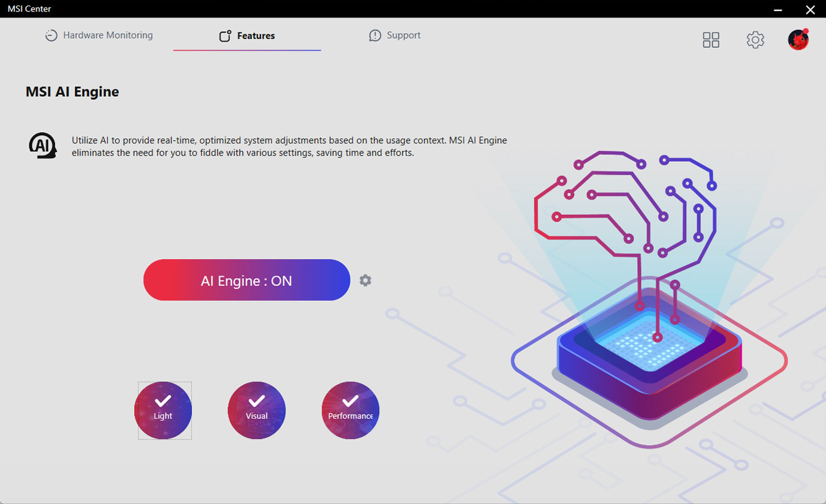This screenshot has width=826, height=504.
Task: Select the Features tab
Action: coord(255,36)
